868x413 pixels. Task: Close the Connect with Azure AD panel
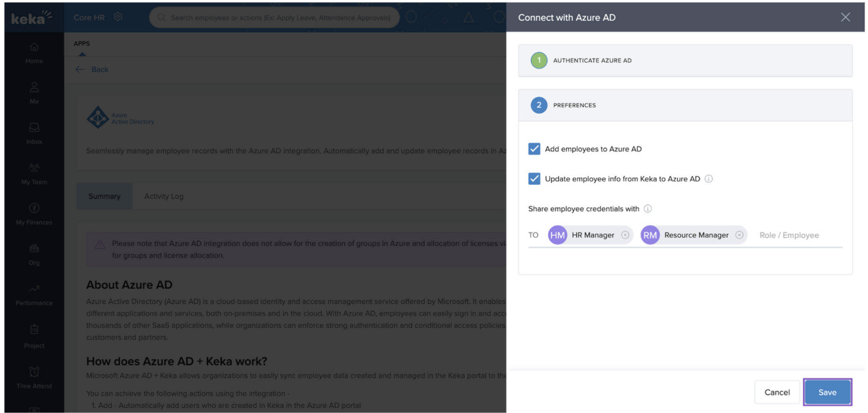845,17
